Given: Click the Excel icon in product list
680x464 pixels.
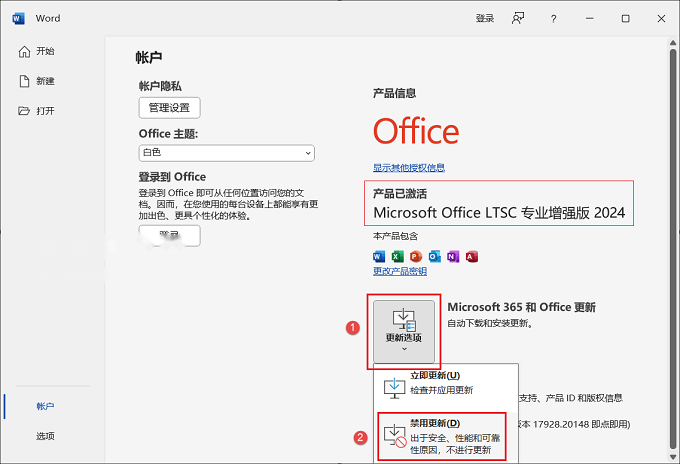Looking at the screenshot, I should (x=397, y=257).
